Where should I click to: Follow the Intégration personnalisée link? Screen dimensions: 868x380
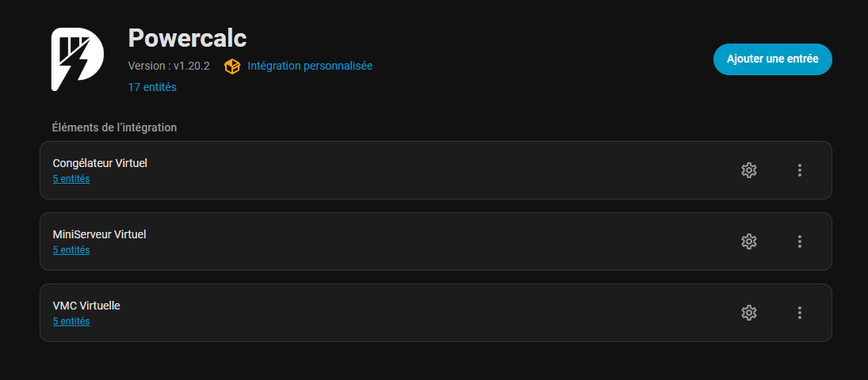pyautogui.click(x=310, y=66)
